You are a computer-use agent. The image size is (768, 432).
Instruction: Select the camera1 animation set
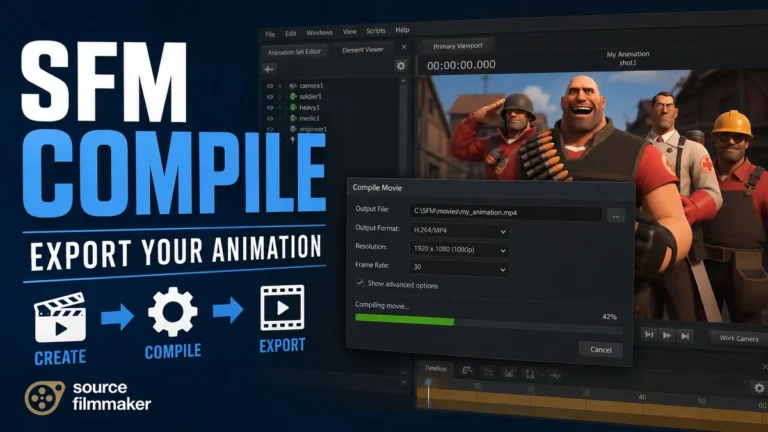click(311, 85)
